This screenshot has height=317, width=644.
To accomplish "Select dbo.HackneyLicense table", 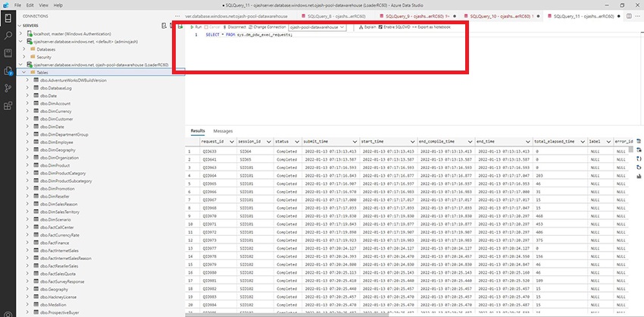I will 58,297.
